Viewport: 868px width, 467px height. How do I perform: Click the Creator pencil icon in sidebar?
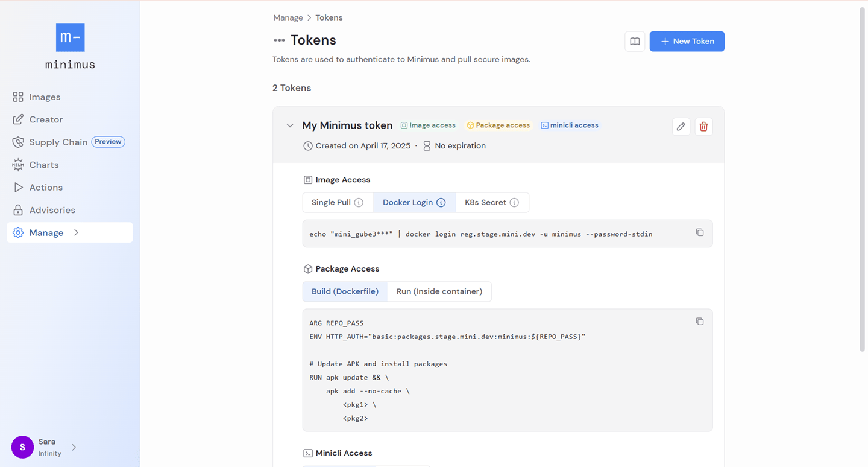click(x=18, y=119)
